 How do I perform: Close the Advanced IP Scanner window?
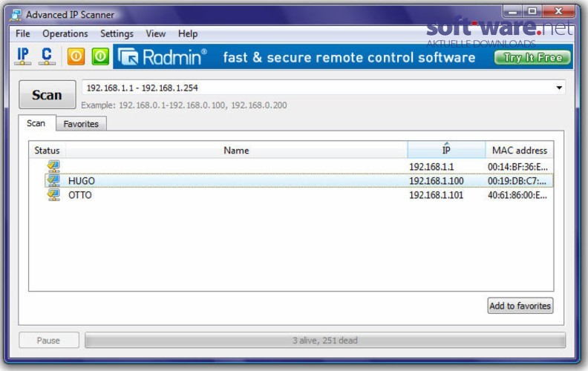click(x=558, y=12)
